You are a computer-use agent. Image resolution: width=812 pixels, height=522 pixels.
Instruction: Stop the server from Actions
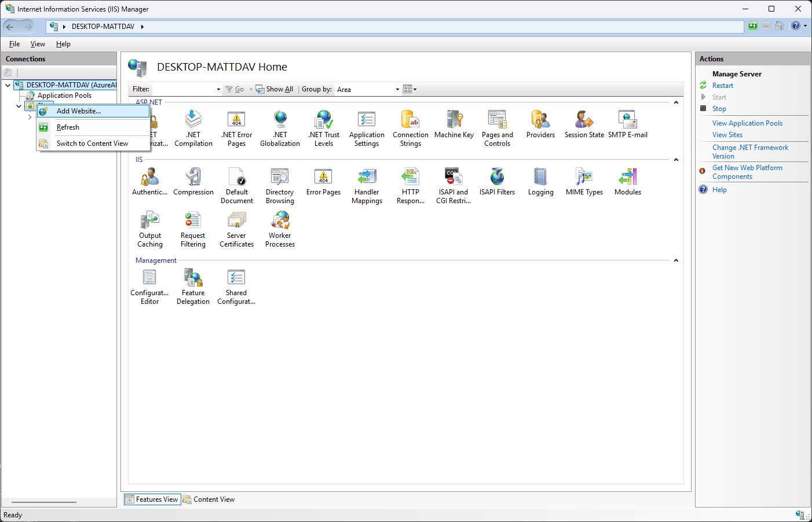tap(719, 109)
